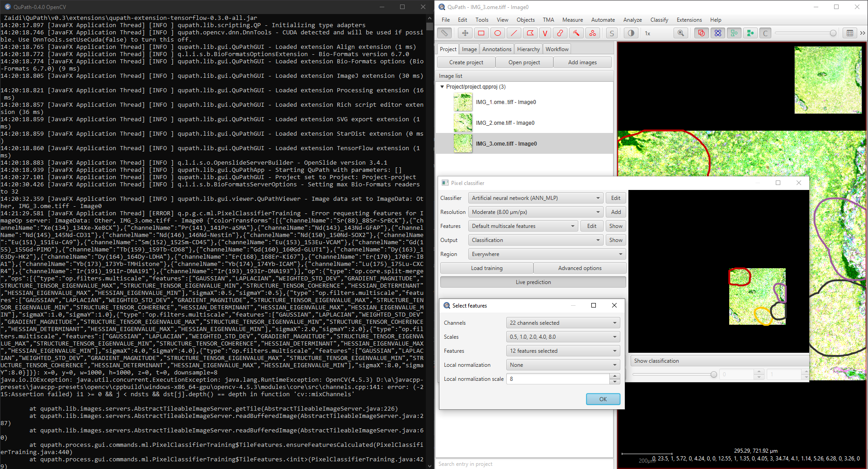Viewport: 868px width, 469px height.
Task: Select the Move tool in the QuPath toolbar
Action: (465, 33)
